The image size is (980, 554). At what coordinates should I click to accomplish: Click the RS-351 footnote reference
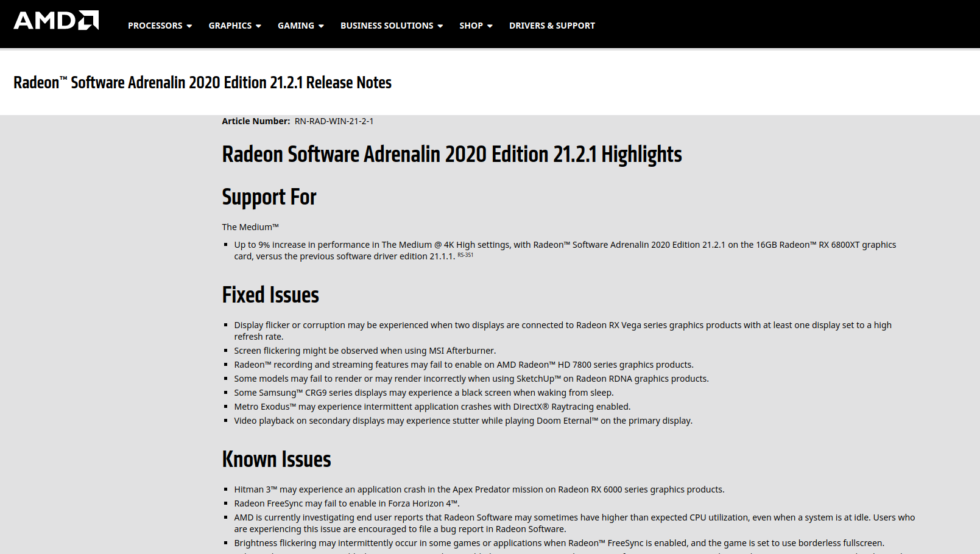pos(465,255)
